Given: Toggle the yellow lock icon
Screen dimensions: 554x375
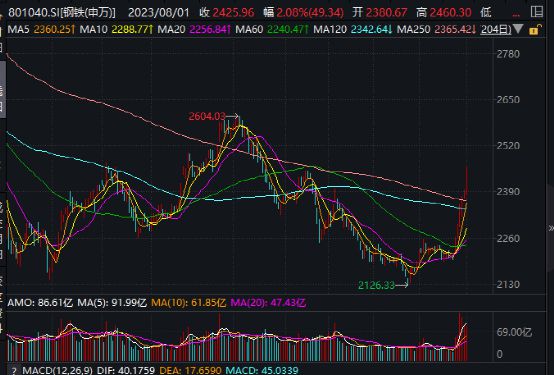Looking at the screenshot, I should (x=535, y=29).
